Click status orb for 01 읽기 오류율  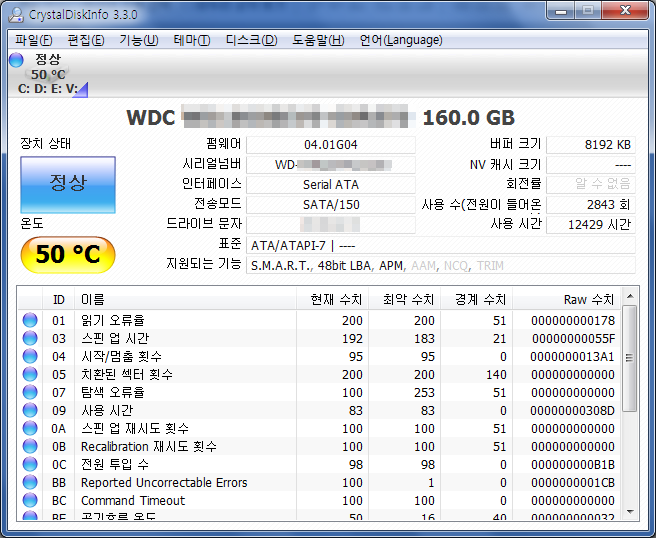(30, 320)
